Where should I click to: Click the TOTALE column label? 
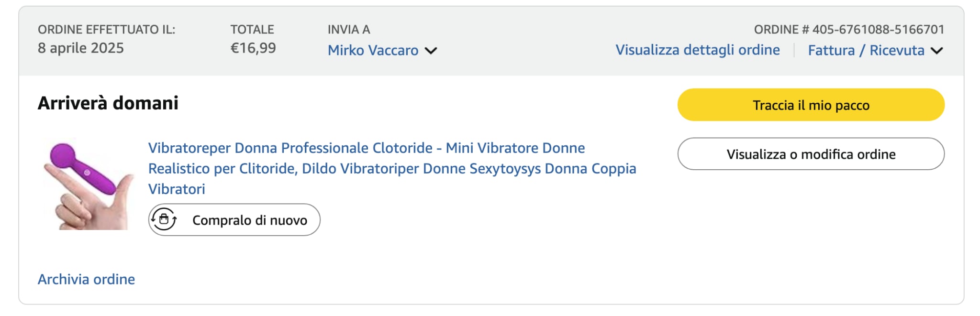252,30
